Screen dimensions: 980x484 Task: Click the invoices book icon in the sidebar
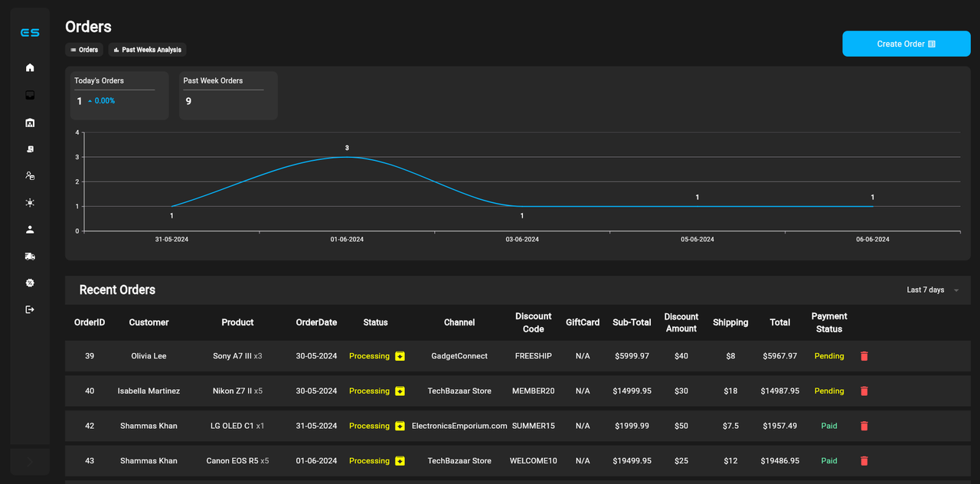(x=30, y=149)
